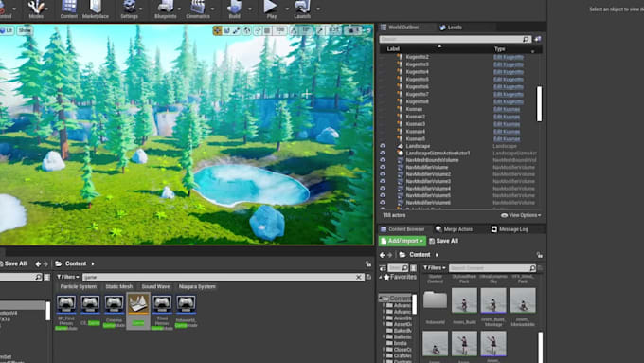Click the Launch toolbar icon
The height and width of the screenshot is (363, 644).
pyautogui.click(x=302, y=9)
